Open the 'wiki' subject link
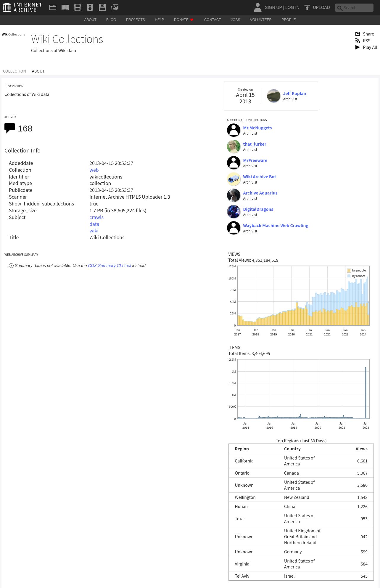The image size is (380, 588). (94, 231)
